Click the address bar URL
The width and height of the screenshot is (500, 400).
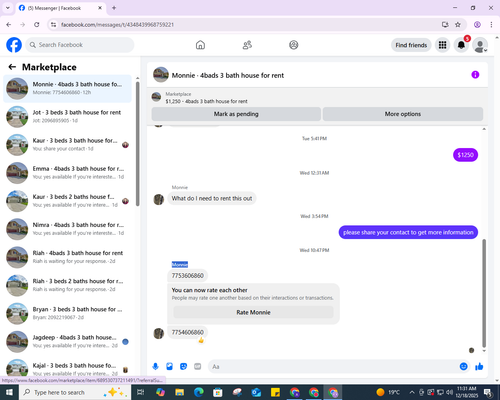point(117,24)
